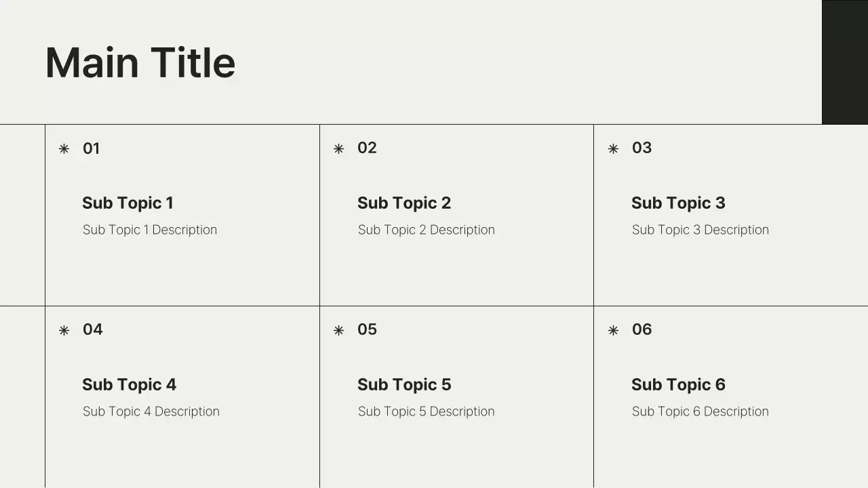This screenshot has height=488, width=868.
Task: Click the asterisk icon beside 04
Action: pyautogui.click(x=64, y=330)
